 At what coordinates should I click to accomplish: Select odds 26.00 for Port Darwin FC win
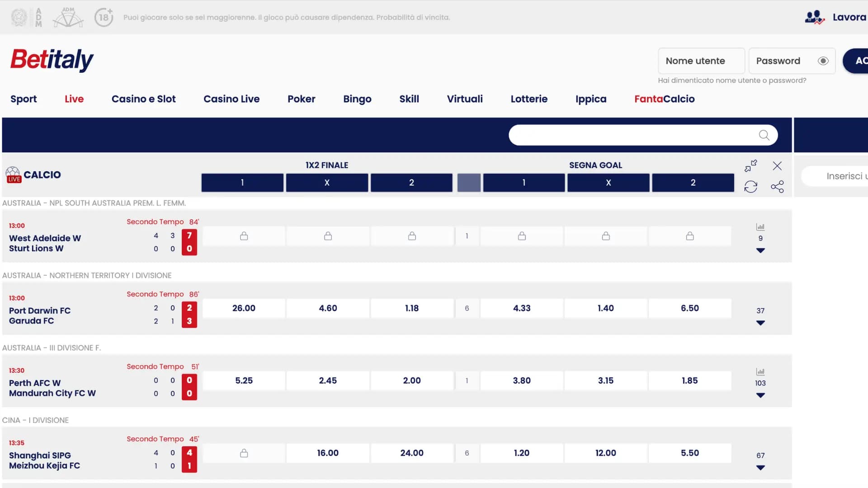point(244,308)
